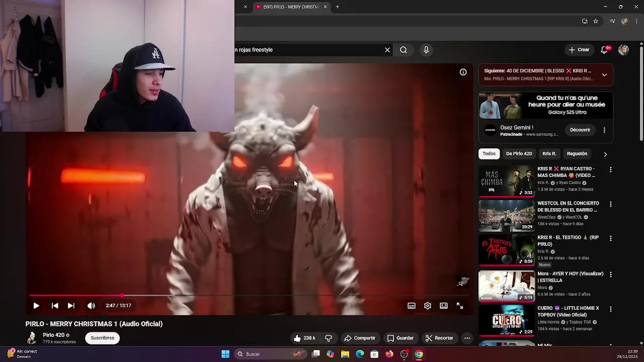Click install app icon in address bar
Image resolution: width=644 pixels, height=362 pixels.
[585, 21]
